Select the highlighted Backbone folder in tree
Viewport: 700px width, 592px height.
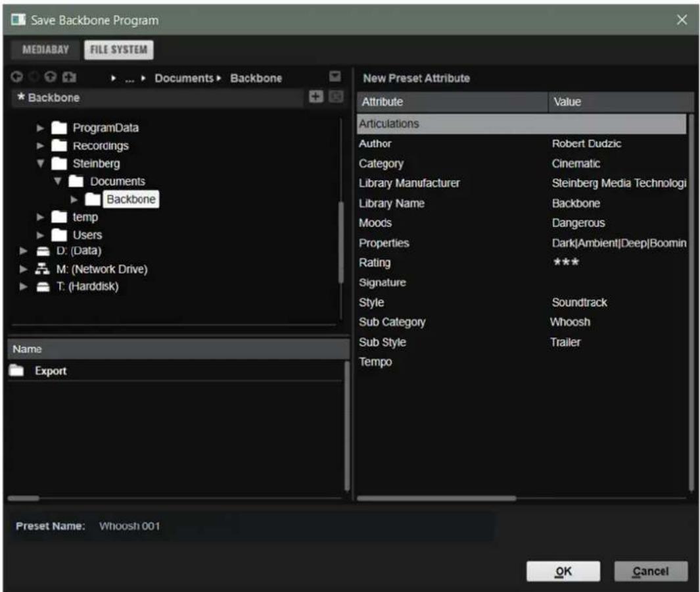coord(131,199)
